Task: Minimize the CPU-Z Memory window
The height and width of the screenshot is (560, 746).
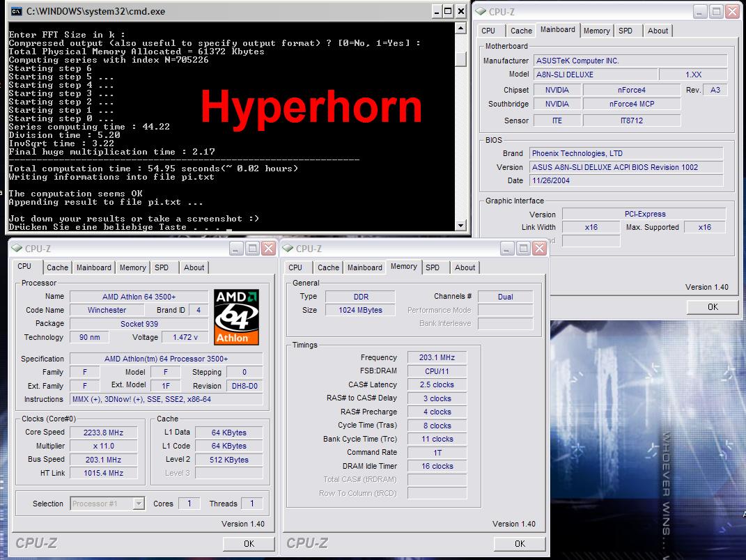Action: (507, 248)
